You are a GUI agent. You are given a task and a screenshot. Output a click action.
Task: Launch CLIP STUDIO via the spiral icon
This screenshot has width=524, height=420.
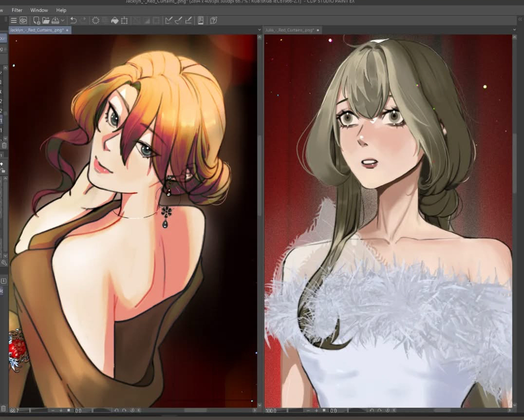pyautogui.click(x=23, y=20)
